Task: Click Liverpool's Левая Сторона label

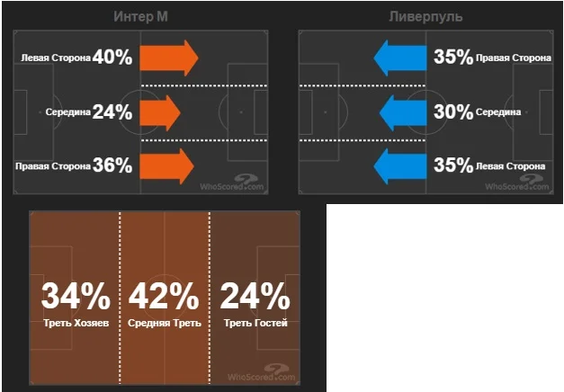Action: [x=512, y=166]
